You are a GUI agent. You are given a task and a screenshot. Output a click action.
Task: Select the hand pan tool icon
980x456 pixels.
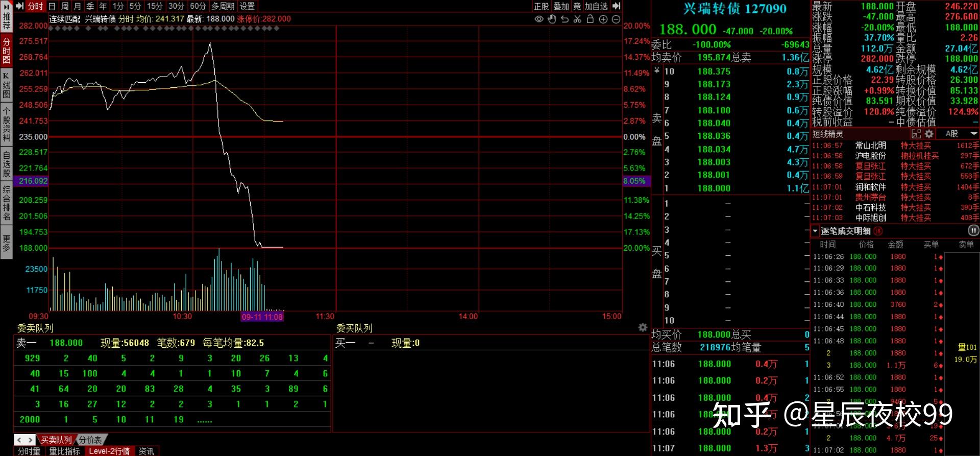coord(552,19)
